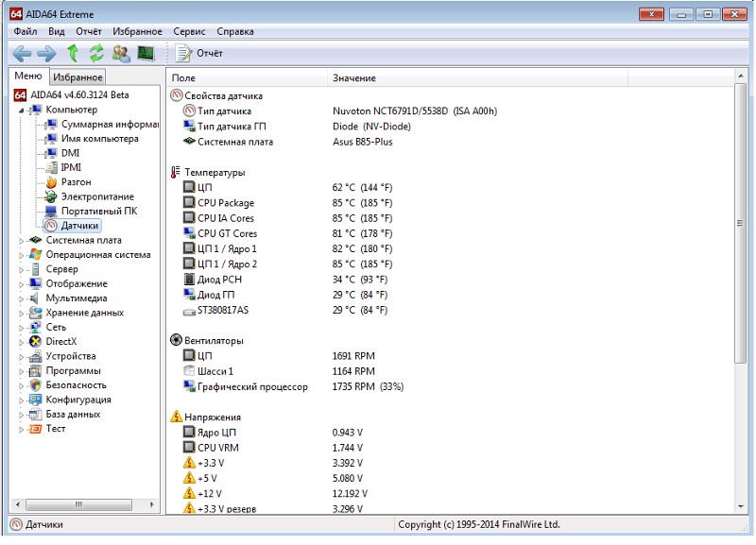The width and height of the screenshot is (756, 545).
Task: Select the Свойства датчика group header
Action: [216, 96]
